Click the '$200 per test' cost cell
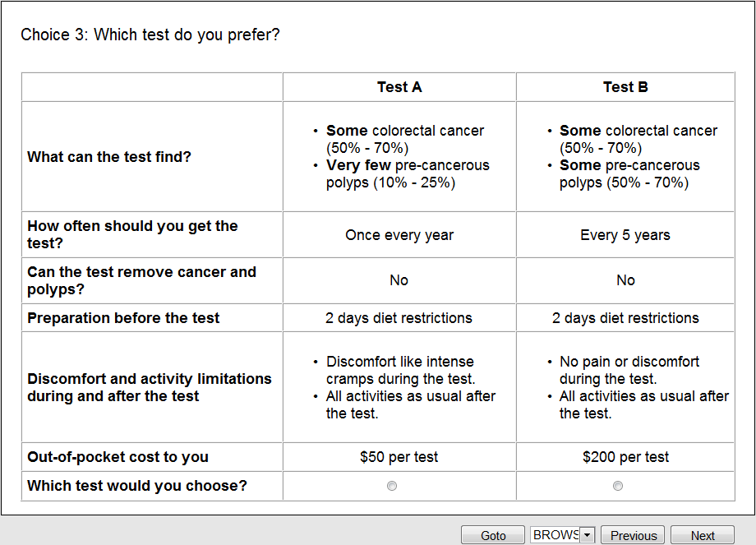Image resolution: width=756 pixels, height=545 pixels. coord(625,457)
